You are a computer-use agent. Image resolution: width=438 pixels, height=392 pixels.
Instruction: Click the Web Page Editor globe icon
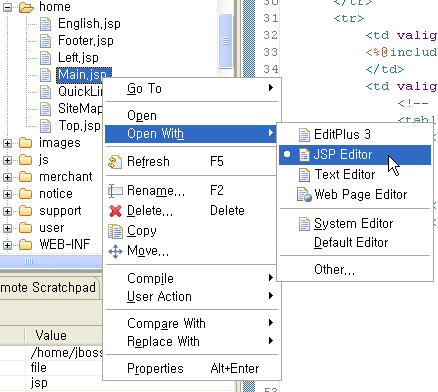click(304, 195)
